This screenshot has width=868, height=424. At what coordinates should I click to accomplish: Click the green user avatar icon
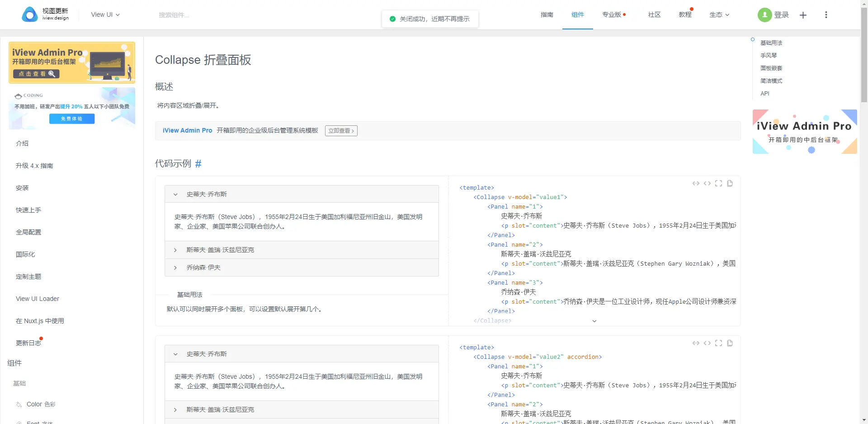tap(764, 15)
